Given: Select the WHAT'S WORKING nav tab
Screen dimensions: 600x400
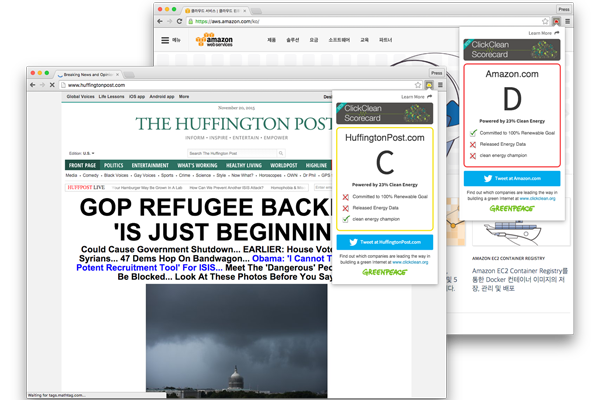Looking at the screenshot, I should tap(197, 165).
